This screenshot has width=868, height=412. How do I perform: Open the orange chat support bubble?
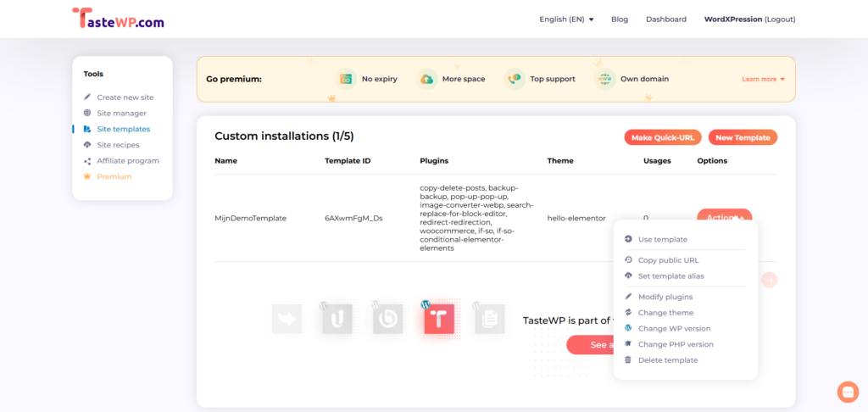click(x=848, y=392)
